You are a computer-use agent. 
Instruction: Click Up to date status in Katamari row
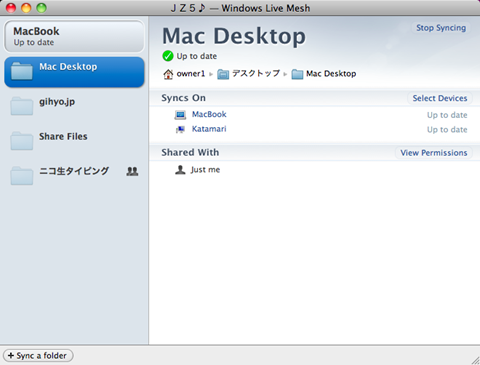pos(447,130)
